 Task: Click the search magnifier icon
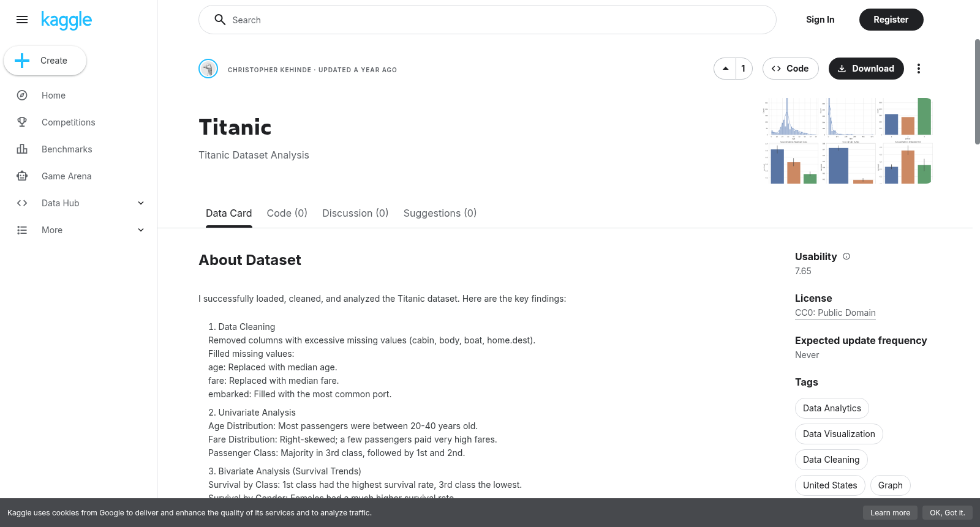click(x=220, y=20)
